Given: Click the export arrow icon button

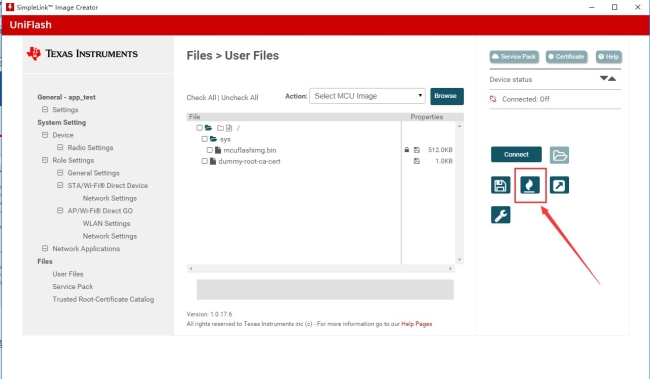Looking at the screenshot, I should click(x=559, y=185).
